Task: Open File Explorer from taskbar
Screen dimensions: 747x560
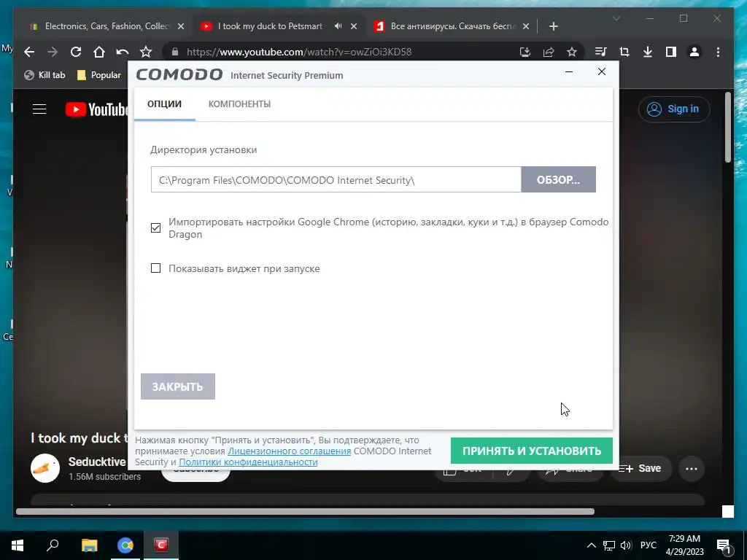Action: pyautogui.click(x=89, y=545)
